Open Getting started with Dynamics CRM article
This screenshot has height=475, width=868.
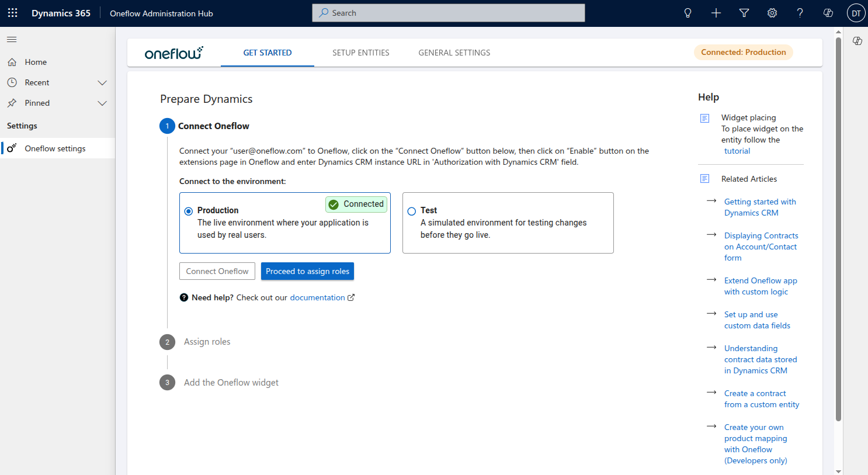760,207
